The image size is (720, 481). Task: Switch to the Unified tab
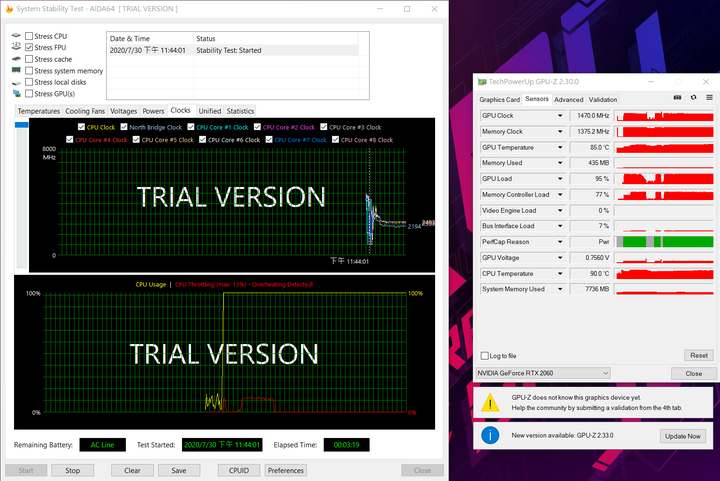(x=209, y=111)
